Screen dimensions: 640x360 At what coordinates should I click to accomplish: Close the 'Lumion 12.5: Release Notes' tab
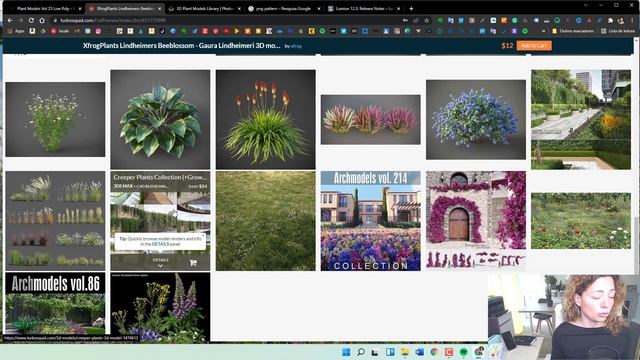tap(398, 9)
